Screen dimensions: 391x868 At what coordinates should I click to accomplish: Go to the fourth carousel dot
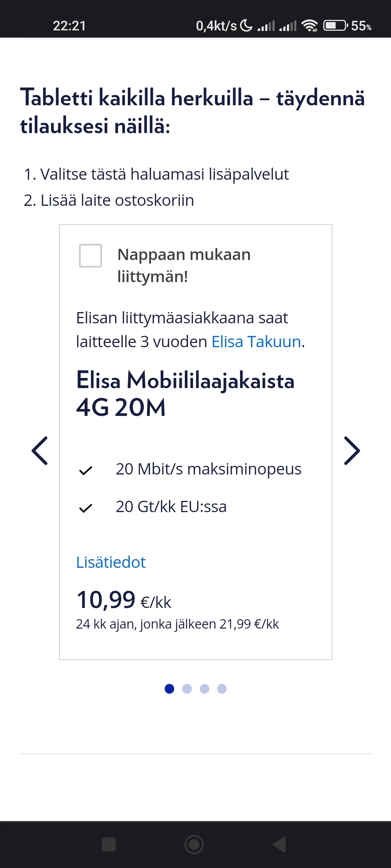222,689
